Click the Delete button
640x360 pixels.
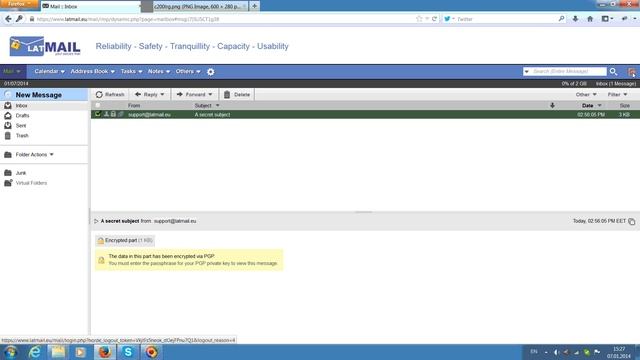pos(237,94)
